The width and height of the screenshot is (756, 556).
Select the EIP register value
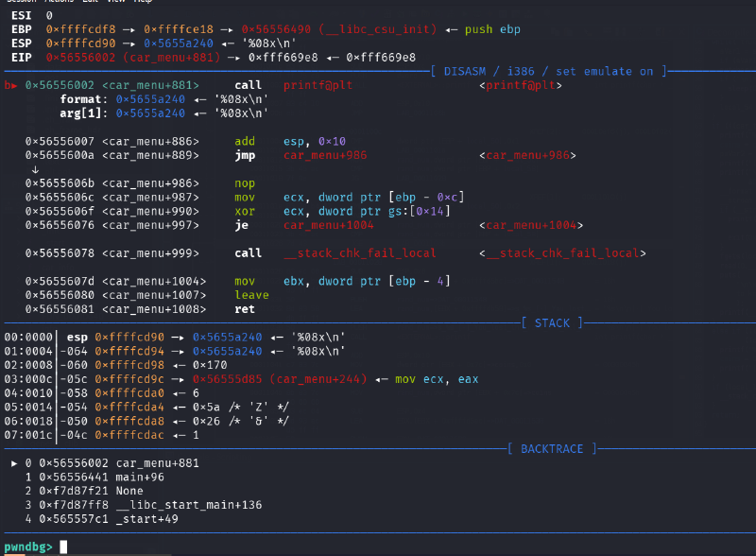pos(73,57)
